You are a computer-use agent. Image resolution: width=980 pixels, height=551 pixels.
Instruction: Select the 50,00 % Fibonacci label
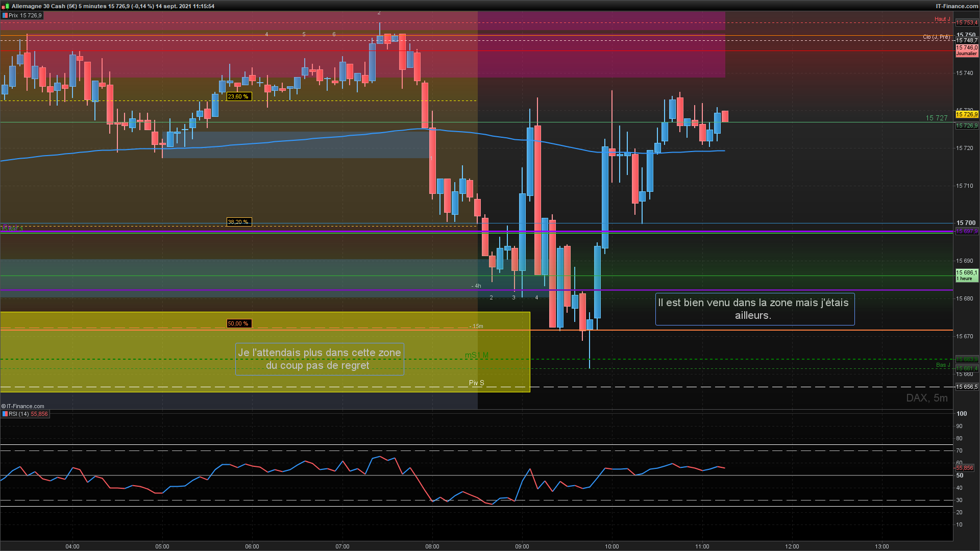tap(238, 323)
